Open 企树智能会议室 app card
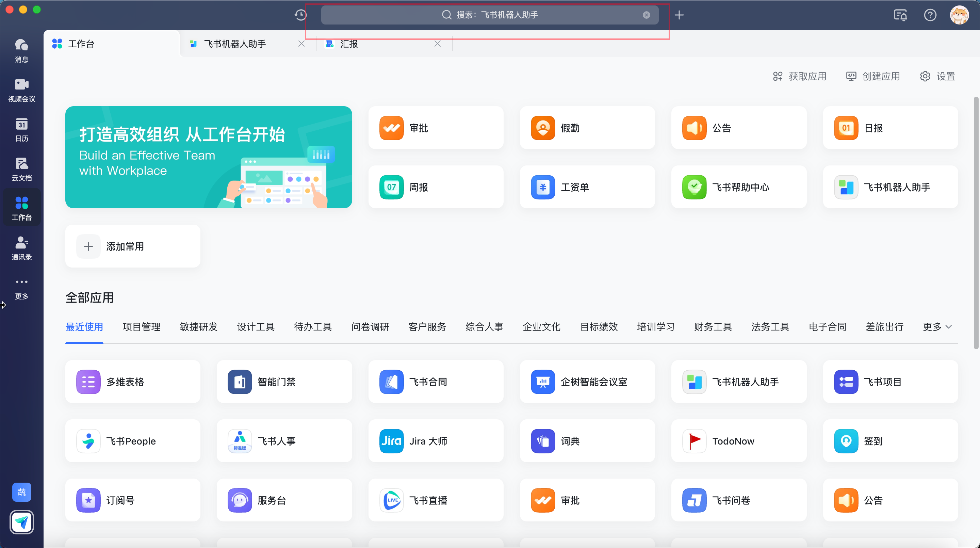This screenshot has width=980, height=548. coord(587,382)
